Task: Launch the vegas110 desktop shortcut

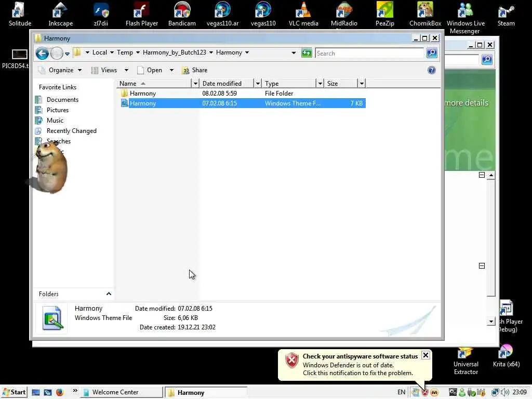Action: click(263, 14)
